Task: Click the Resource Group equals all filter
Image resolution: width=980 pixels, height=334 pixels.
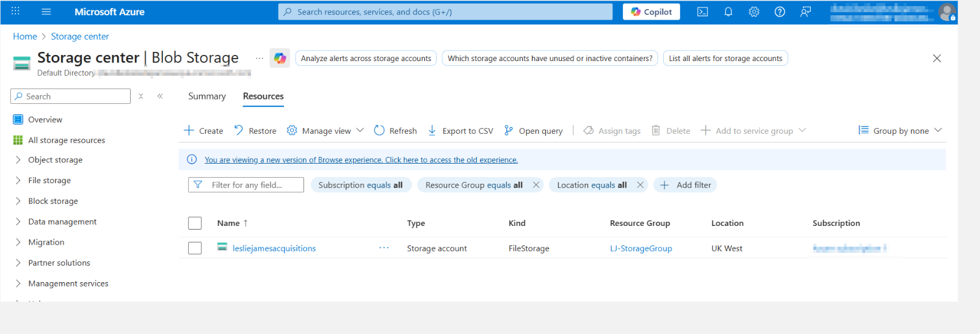Action: point(474,184)
